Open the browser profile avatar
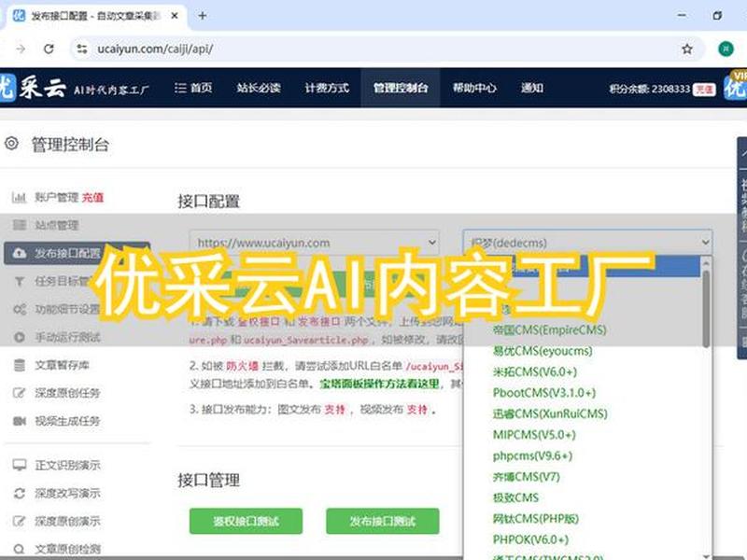 pos(726,49)
